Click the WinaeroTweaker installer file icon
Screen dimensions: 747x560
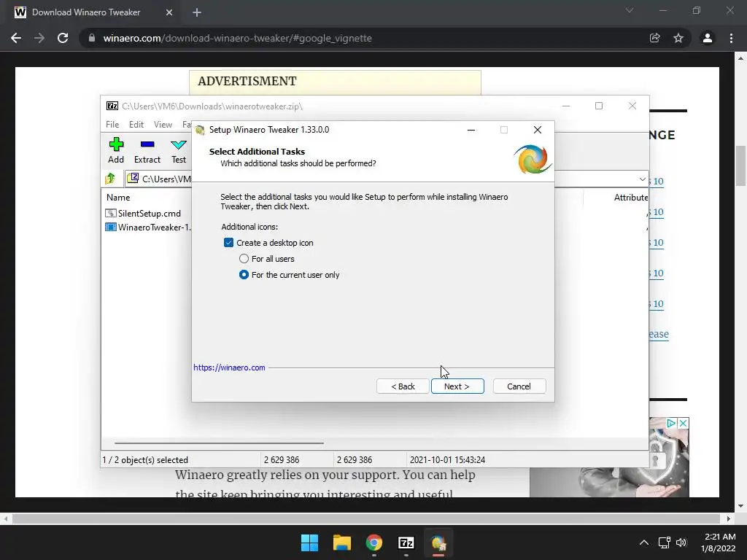[111, 227]
